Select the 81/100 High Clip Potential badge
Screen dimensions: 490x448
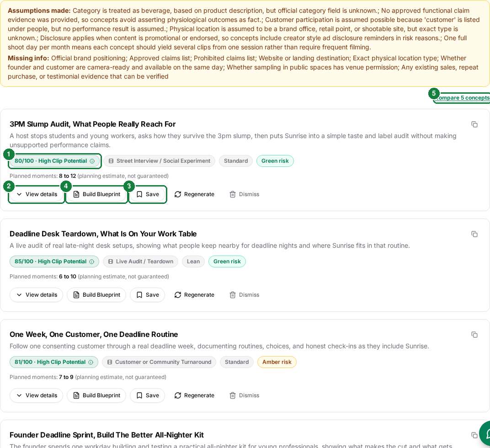tap(54, 362)
